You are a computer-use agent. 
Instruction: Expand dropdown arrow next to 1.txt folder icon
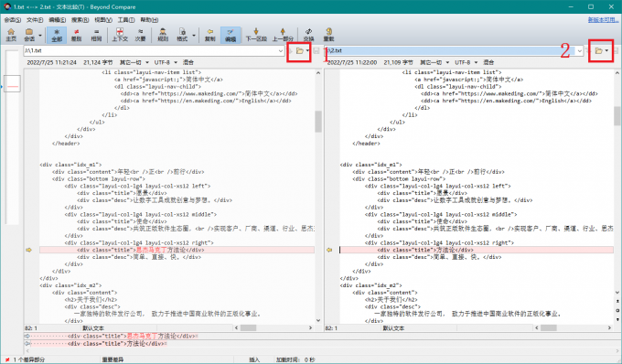tap(308, 50)
